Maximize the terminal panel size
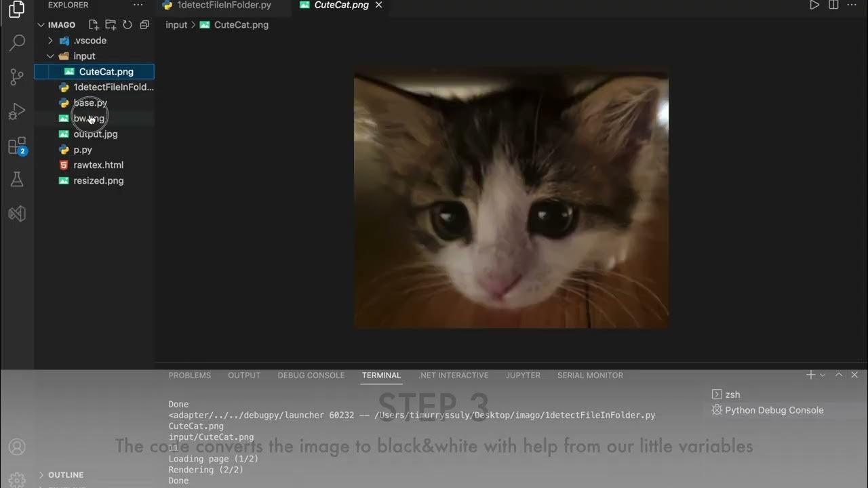 839,375
